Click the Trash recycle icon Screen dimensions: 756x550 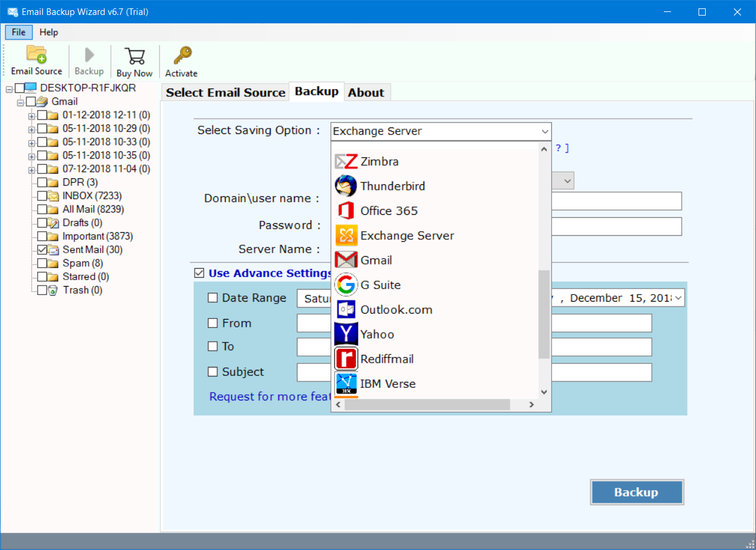click(53, 290)
